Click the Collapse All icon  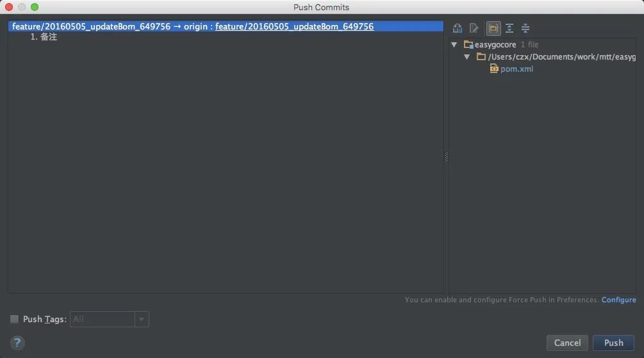click(525, 28)
